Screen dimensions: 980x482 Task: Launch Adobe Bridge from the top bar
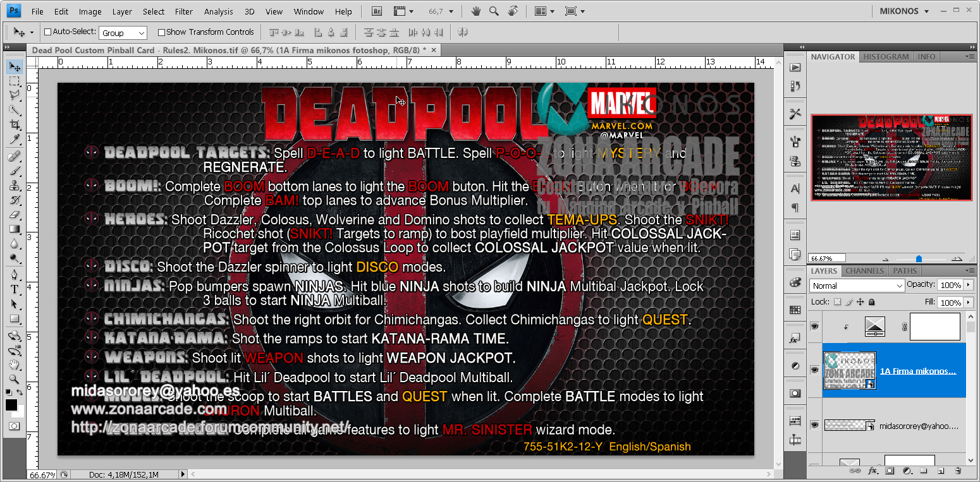tap(377, 11)
